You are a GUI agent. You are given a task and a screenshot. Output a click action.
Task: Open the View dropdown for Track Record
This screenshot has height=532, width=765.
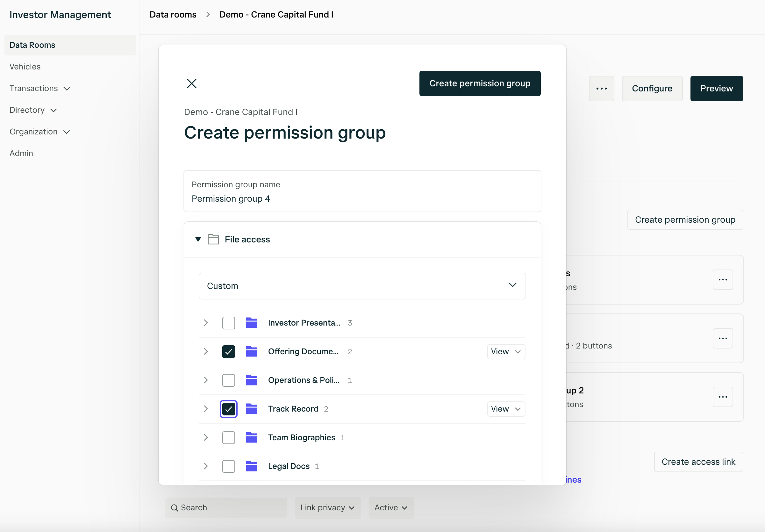[506, 409]
